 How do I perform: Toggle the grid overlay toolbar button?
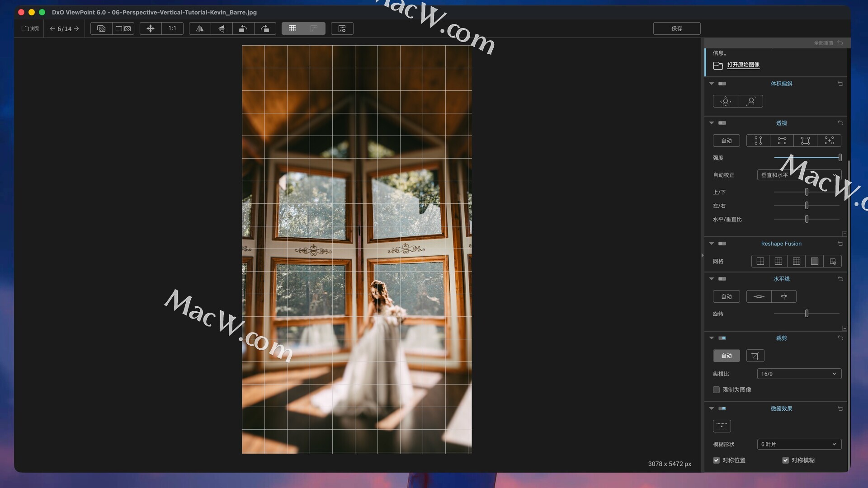click(292, 28)
